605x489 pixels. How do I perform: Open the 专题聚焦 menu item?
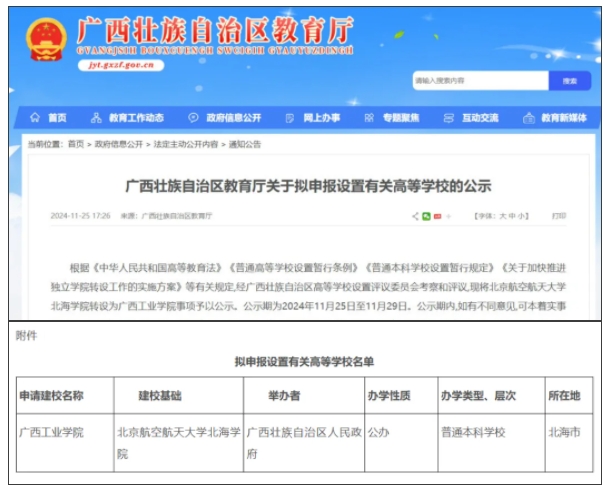point(401,118)
